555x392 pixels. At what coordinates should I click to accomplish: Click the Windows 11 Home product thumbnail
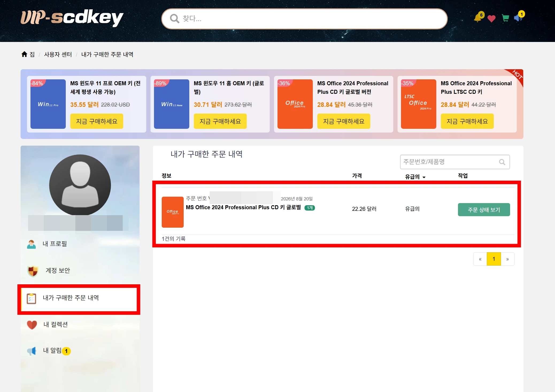click(x=172, y=104)
